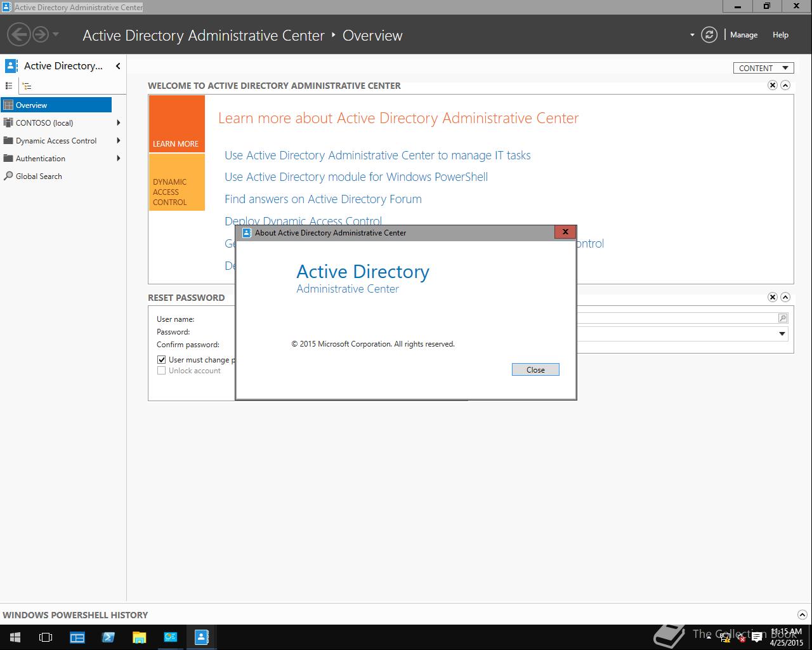
Task: Select CONTOSO (local) node
Action: [x=44, y=123]
